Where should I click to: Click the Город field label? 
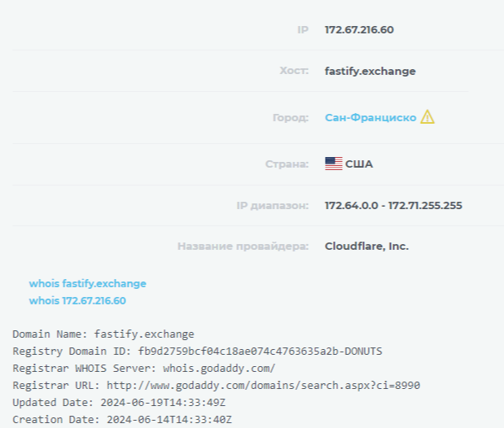click(291, 118)
